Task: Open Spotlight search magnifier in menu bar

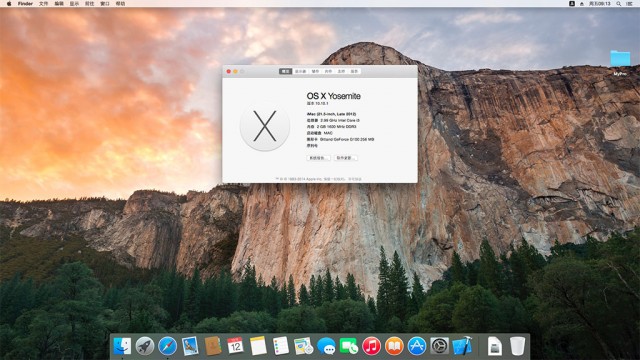Action: (x=619, y=3)
